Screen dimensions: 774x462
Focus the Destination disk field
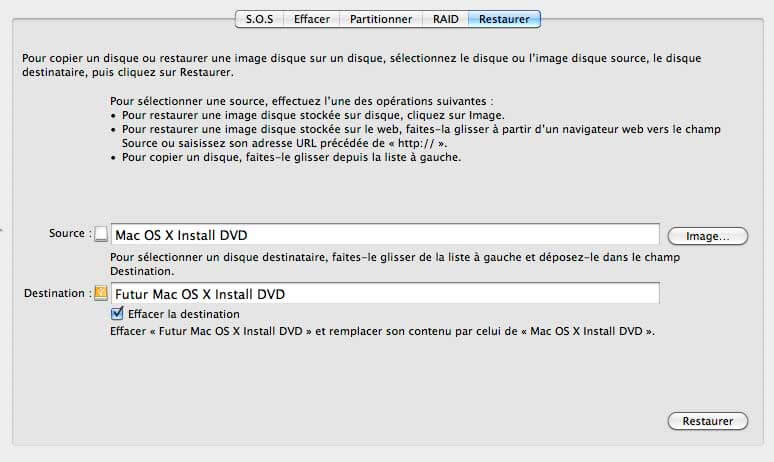click(x=385, y=294)
